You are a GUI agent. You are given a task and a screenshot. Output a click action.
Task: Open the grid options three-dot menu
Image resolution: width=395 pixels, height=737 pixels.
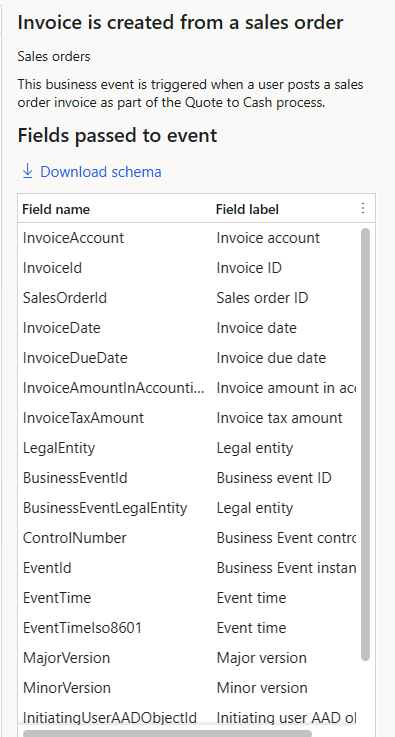coord(363,208)
